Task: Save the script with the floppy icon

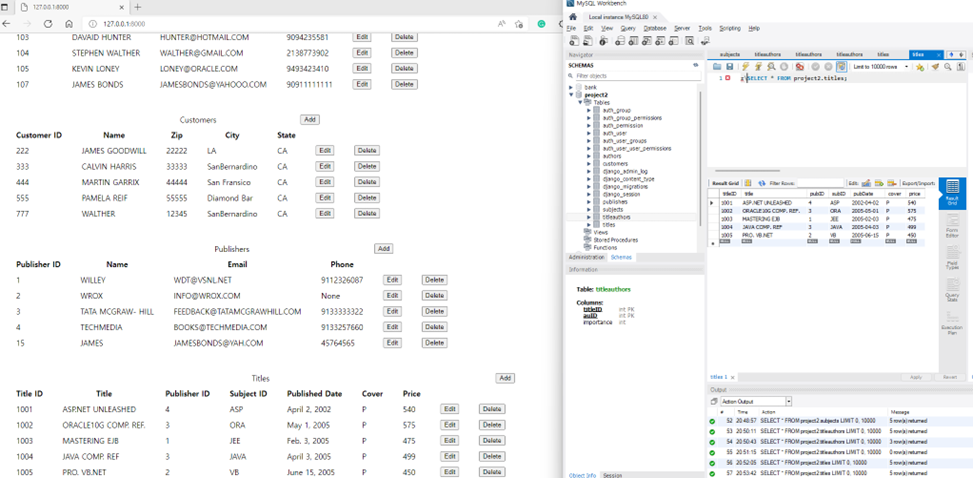Action: [729, 66]
